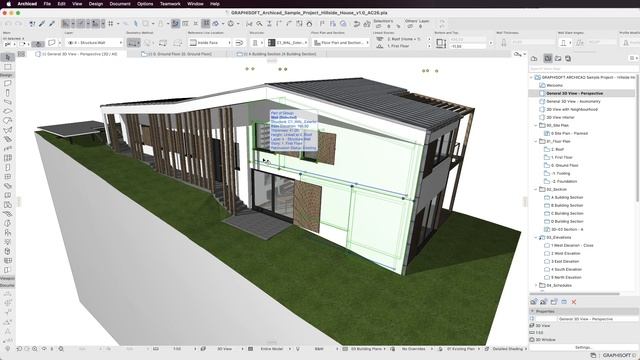This screenshot has width=640, height=360.
Task: Open 4 South Elevation in the Navigator
Action: (x=566, y=269)
